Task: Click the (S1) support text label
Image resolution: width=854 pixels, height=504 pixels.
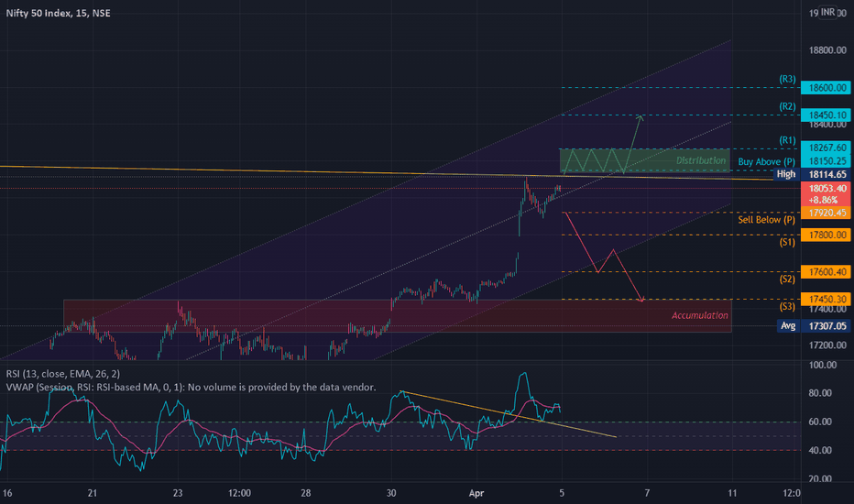Action: coord(787,243)
